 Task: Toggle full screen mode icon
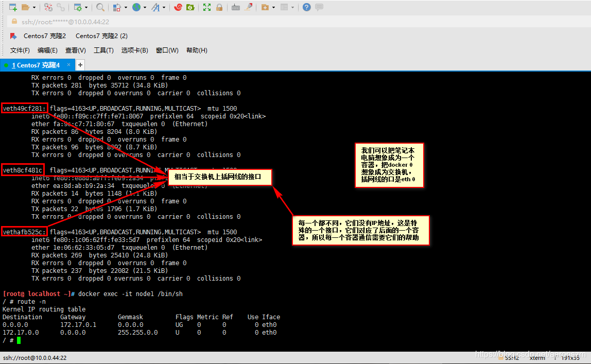[x=207, y=7]
